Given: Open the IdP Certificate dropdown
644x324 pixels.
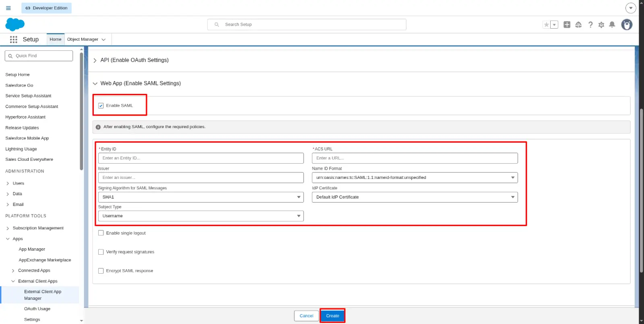Looking at the screenshot, I should pyautogui.click(x=415, y=197).
